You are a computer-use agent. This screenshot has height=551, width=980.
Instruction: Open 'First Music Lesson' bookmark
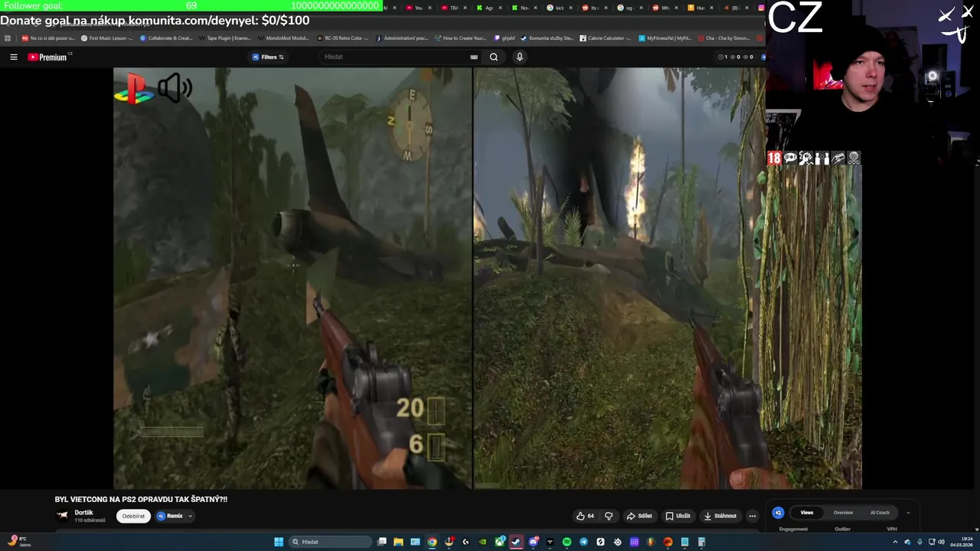106,37
